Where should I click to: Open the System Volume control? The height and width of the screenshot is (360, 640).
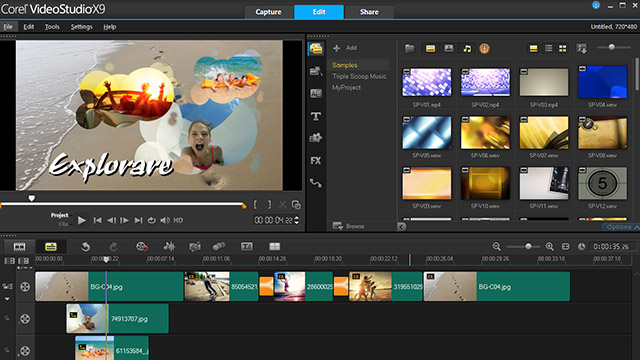165,220
